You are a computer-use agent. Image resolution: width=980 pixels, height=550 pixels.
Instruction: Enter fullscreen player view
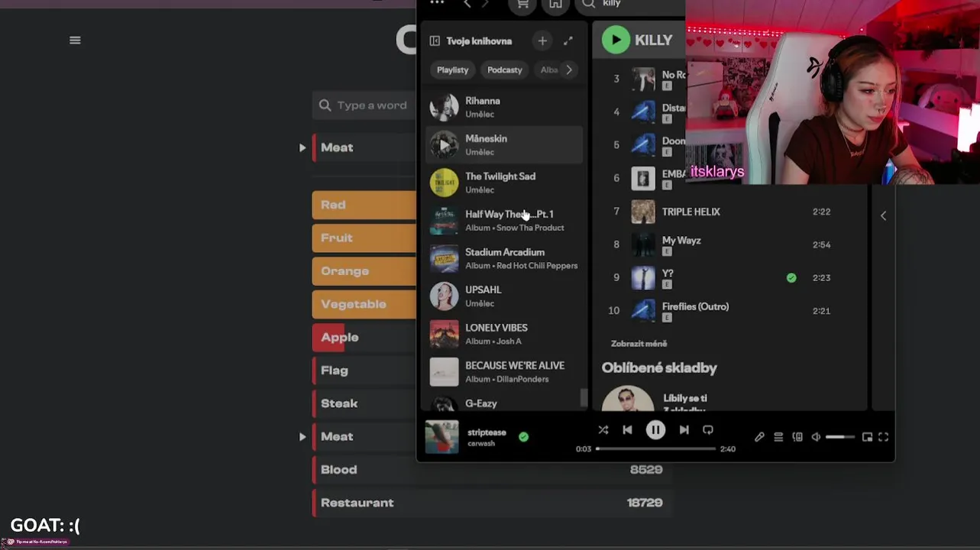pyautogui.click(x=883, y=437)
